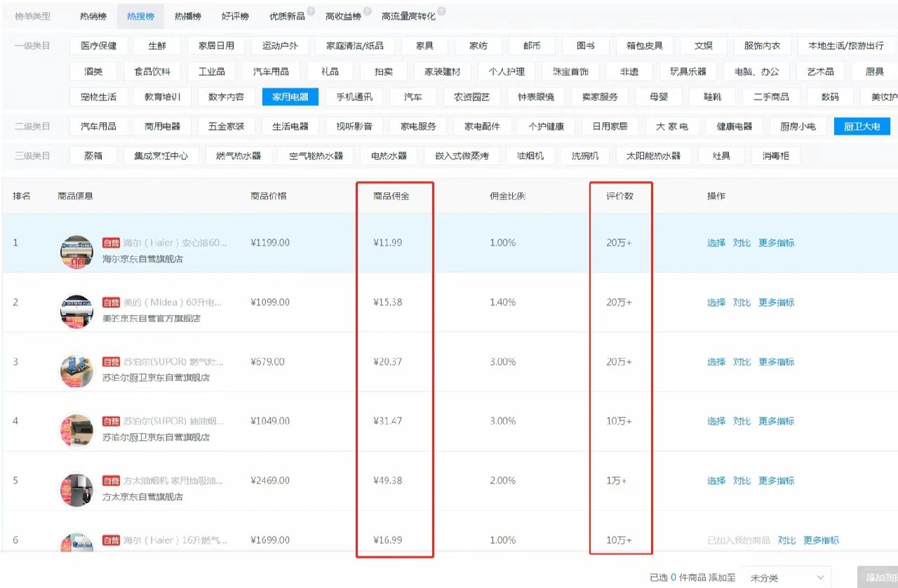Click the 添加到 button at bottom right

(x=878, y=577)
